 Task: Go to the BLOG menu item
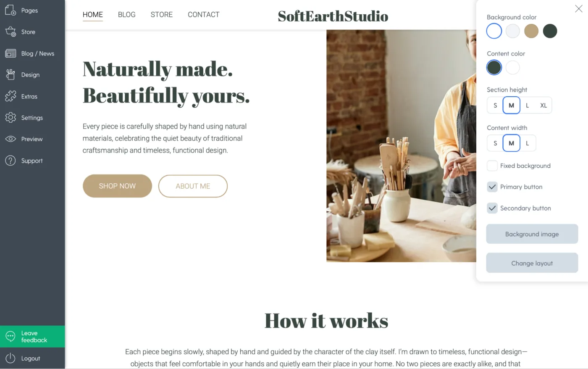tap(126, 15)
